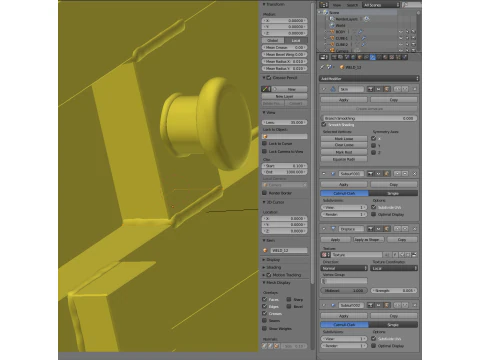Screen dimensions: 480x360
Task: Remove the Subsurf.002 modifier with its X
Action: [x=415, y=305]
